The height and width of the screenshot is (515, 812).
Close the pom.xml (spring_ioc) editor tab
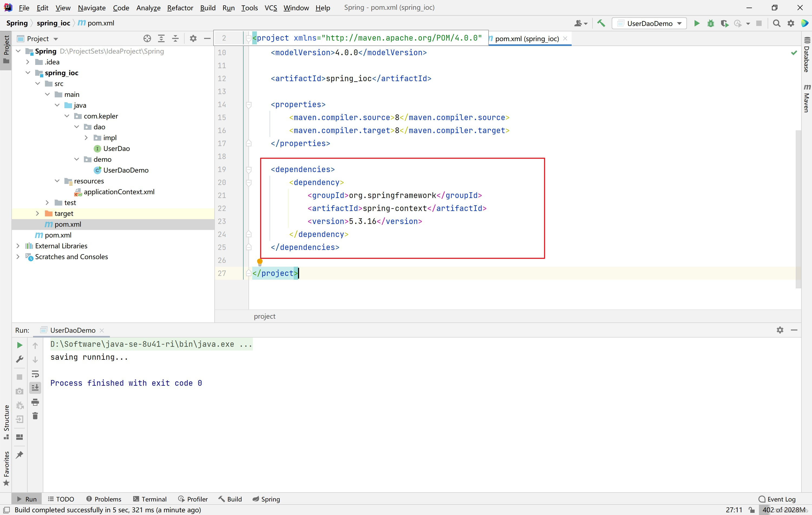tap(565, 38)
